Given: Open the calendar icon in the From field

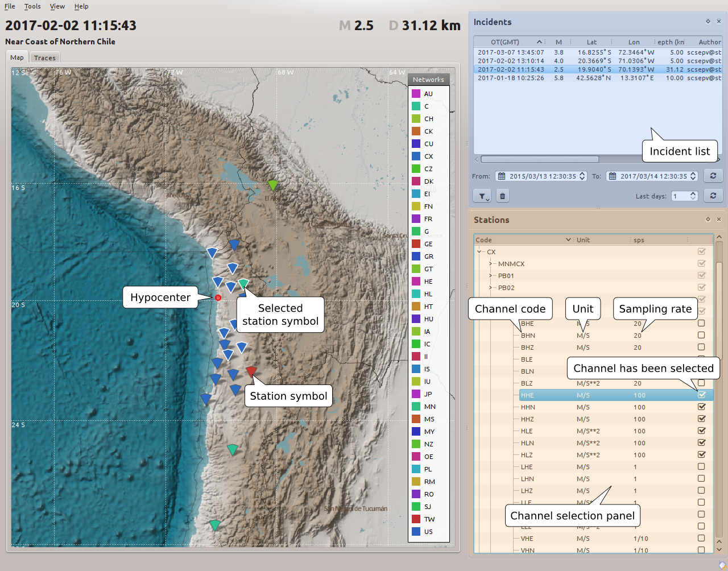Looking at the screenshot, I should (502, 176).
